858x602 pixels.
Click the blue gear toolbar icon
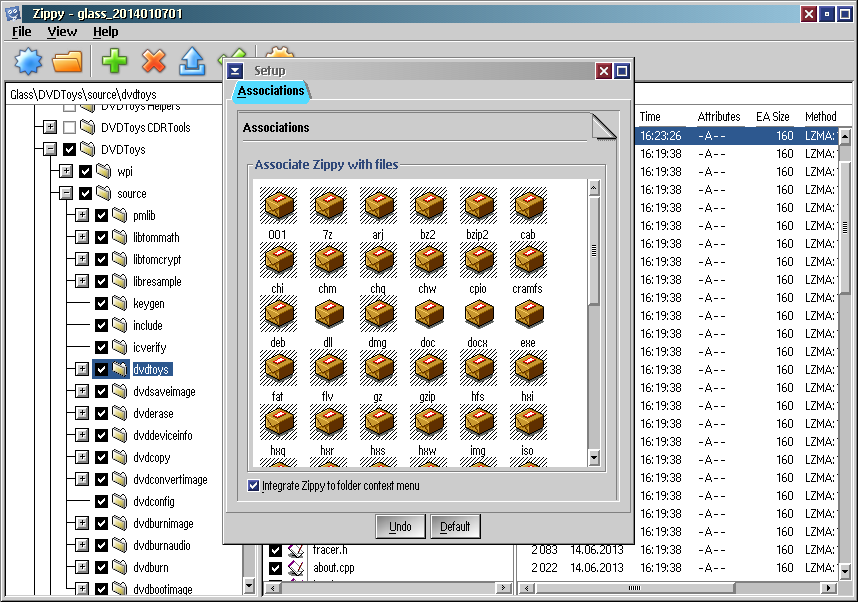pyautogui.click(x=28, y=62)
